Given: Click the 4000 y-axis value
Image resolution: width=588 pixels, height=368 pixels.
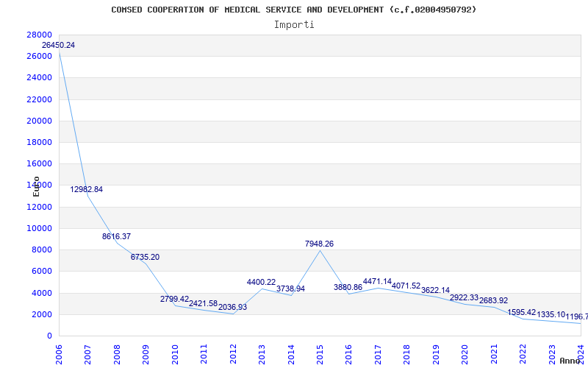Looking at the screenshot, I should click(42, 293).
